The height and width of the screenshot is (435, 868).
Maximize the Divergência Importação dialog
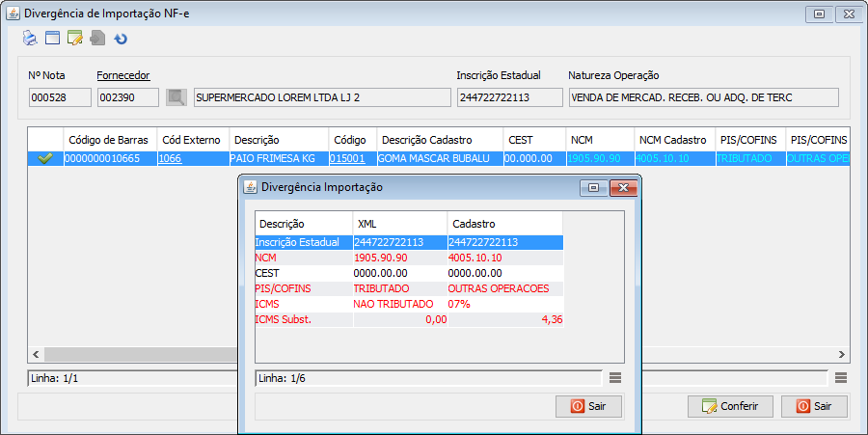(594, 188)
